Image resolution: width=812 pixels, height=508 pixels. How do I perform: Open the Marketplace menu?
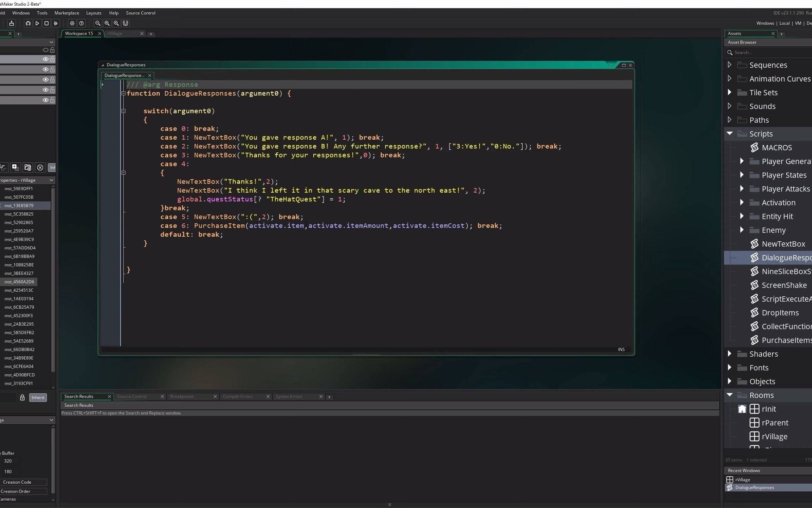click(x=67, y=13)
